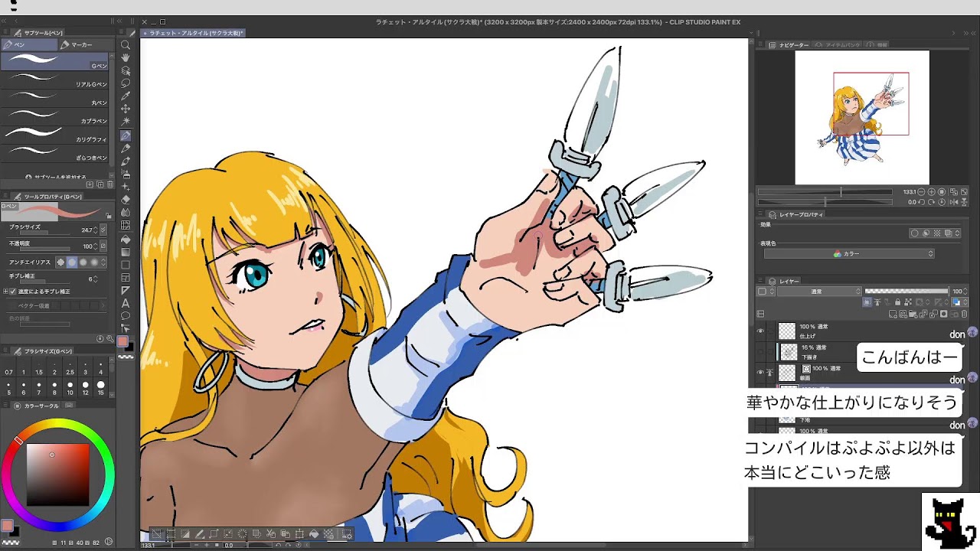Click the layer opacity slider
This screenshot has height=551, width=980.
pyautogui.click(x=906, y=292)
